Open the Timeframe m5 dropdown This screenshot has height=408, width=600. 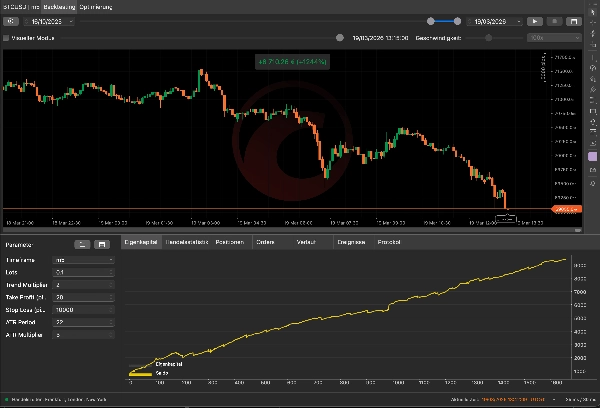tap(83, 260)
